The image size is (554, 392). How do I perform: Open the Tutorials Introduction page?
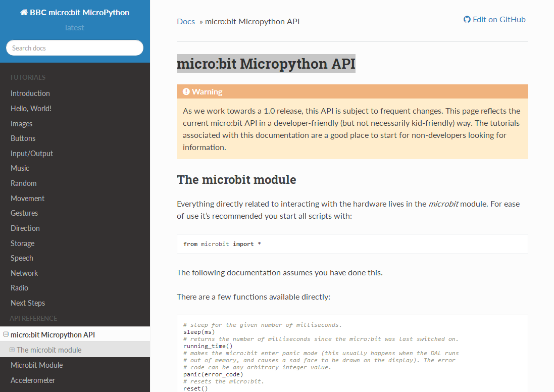pos(30,93)
